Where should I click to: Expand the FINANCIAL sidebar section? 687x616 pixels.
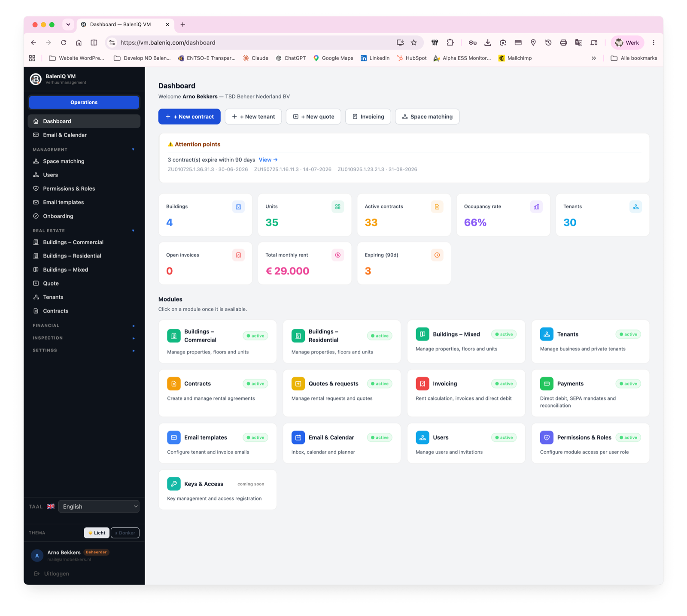click(134, 326)
